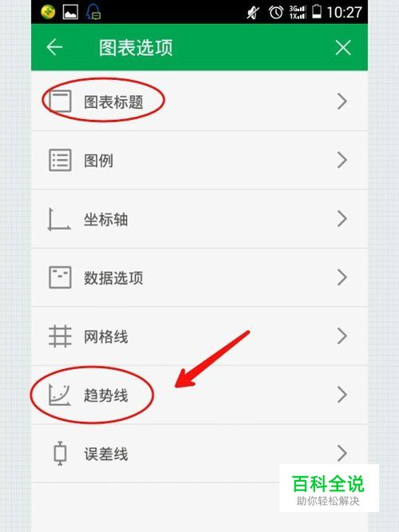Expand 数据选项 using its right chevron
This screenshot has height=532, width=399.
click(x=342, y=277)
